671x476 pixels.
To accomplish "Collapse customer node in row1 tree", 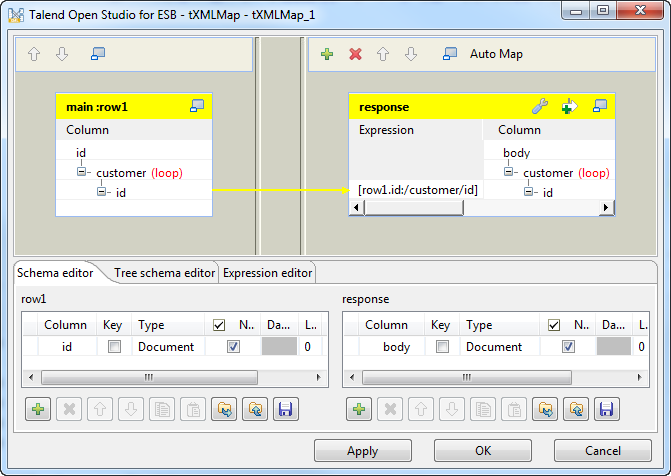I will click(x=81, y=172).
